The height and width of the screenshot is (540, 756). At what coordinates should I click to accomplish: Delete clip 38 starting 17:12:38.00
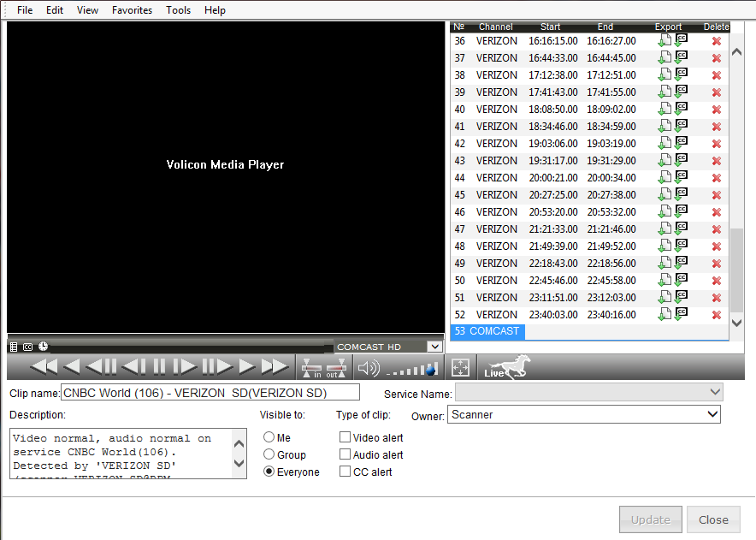[x=717, y=76]
